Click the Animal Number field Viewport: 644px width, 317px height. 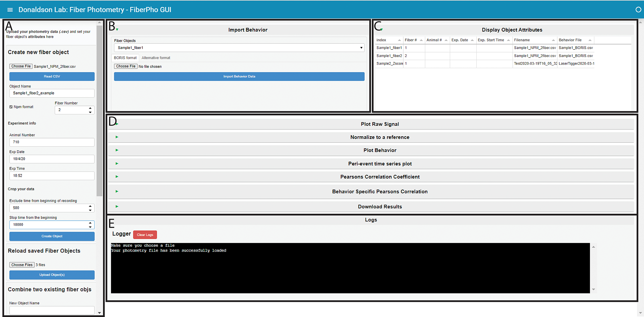coord(52,142)
